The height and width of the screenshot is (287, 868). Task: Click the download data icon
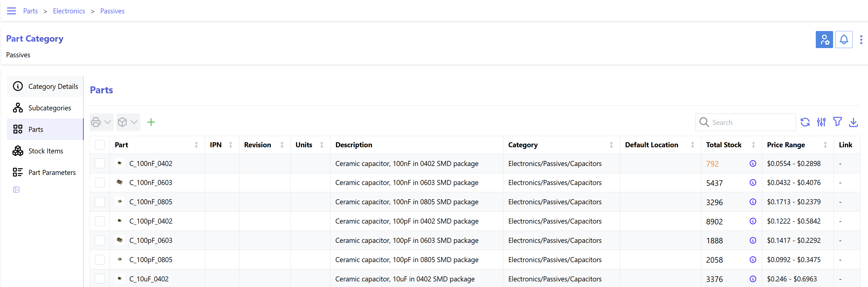point(853,122)
